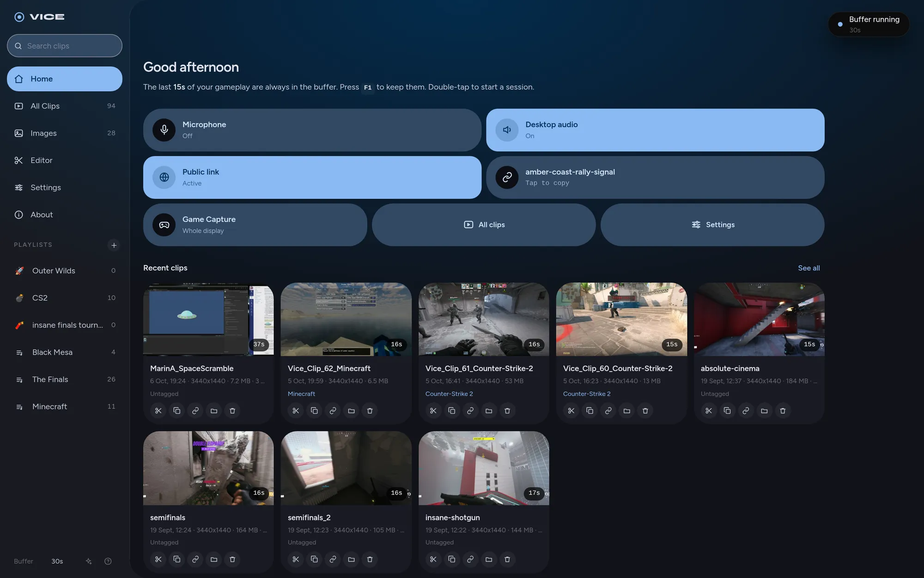Open All Clips in the sidebar
The height and width of the screenshot is (578, 924).
65,106
